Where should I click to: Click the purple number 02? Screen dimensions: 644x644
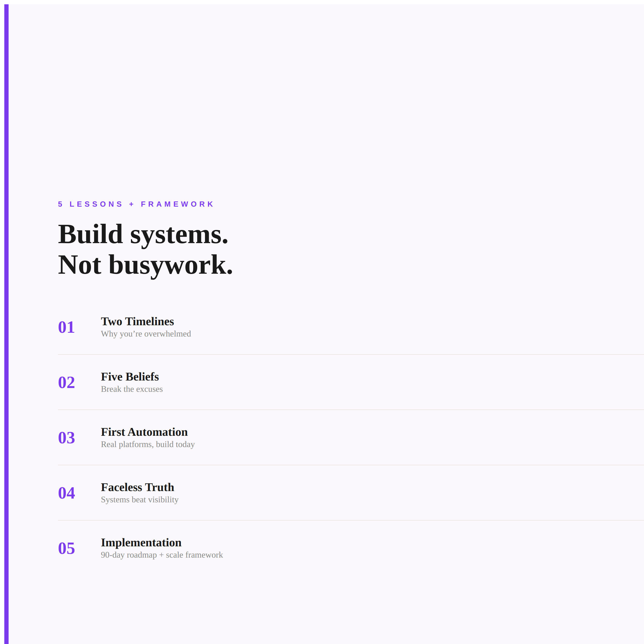pos(66,382)
